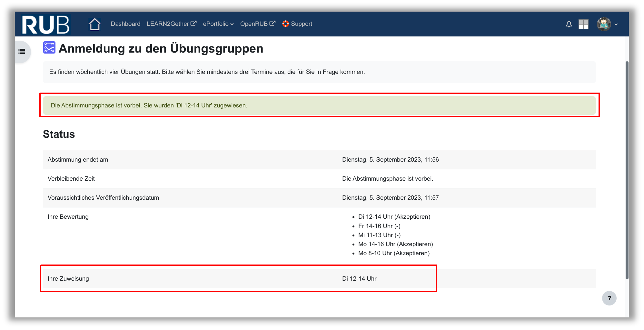The image size is (644, 330).
Task: Open the LEARN2Gether external link
Action: 171,24
